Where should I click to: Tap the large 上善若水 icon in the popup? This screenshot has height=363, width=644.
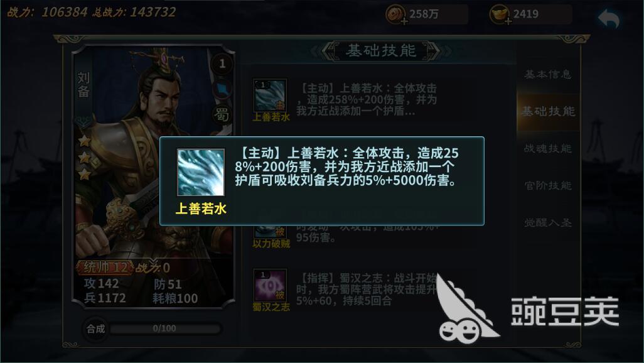201,172
